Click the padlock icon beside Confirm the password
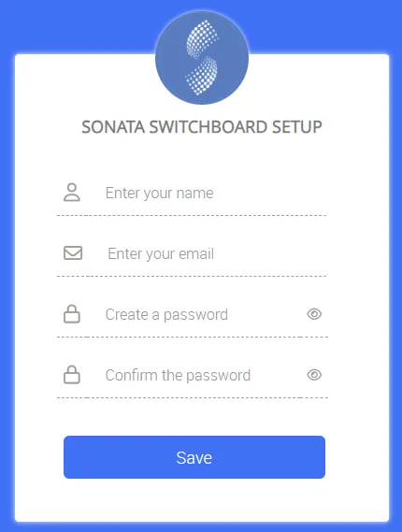 [x=72, y=375]
